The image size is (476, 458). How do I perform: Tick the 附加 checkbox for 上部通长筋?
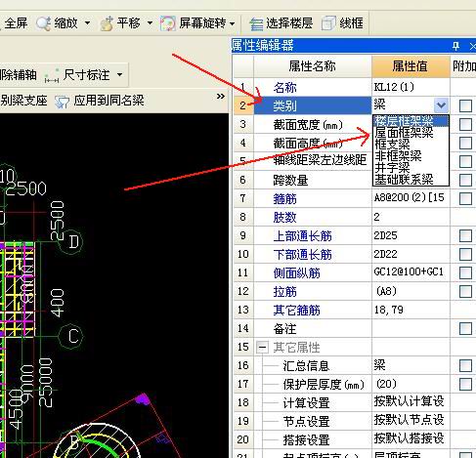coord(465,235)
